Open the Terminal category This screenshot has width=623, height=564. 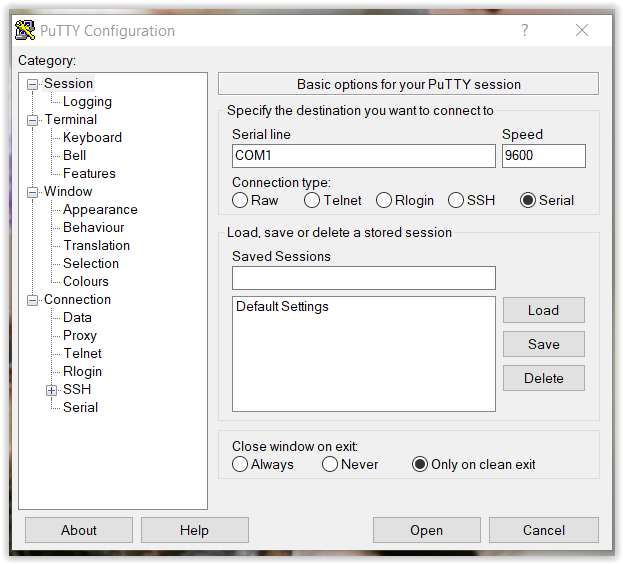(x=71, y=120)
